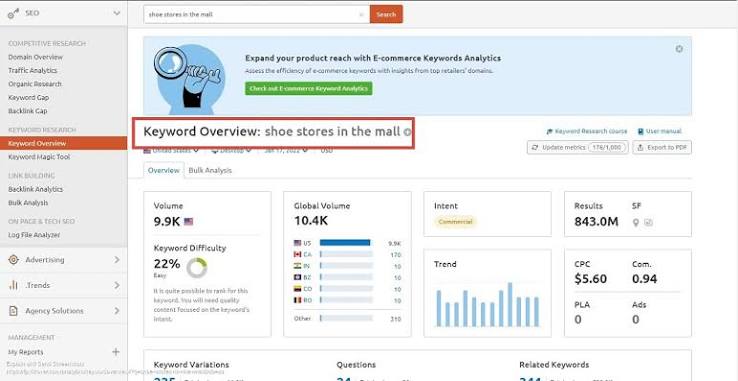Open My Reports in the sidebar
738x381 pixels.
[25, 352]
